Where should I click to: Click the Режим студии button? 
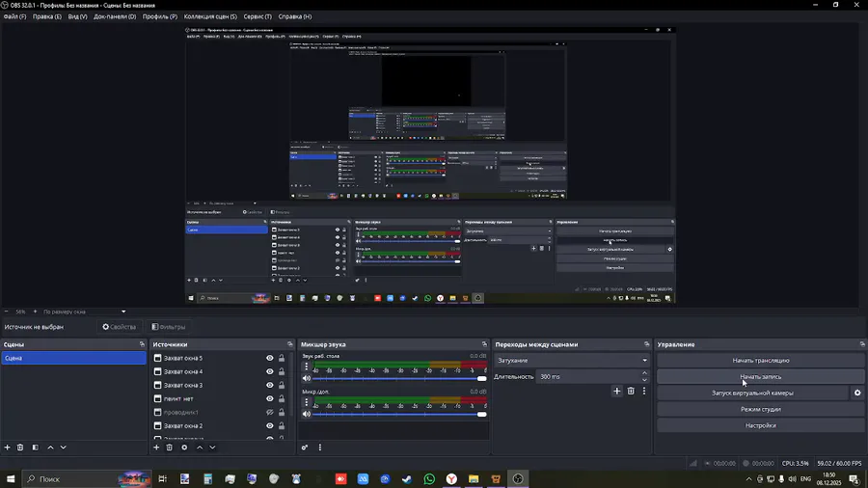click(760, 409)
